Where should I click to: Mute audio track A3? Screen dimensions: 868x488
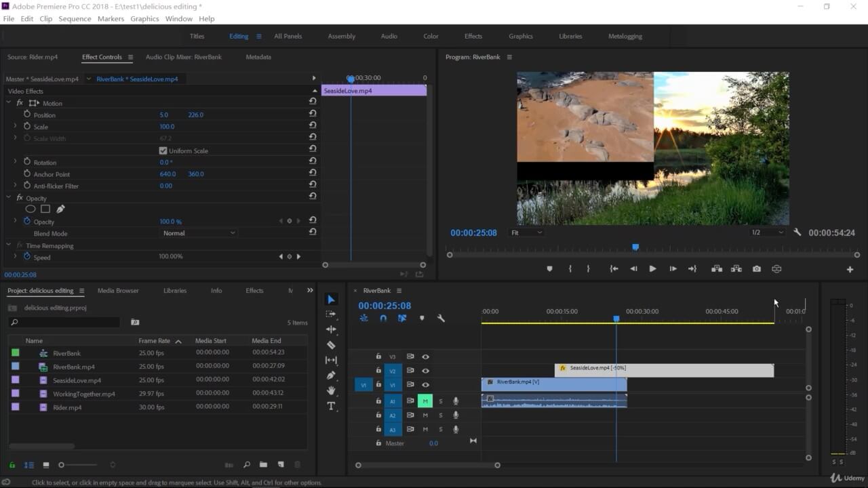pyautogui.click(x=425, y=430)
